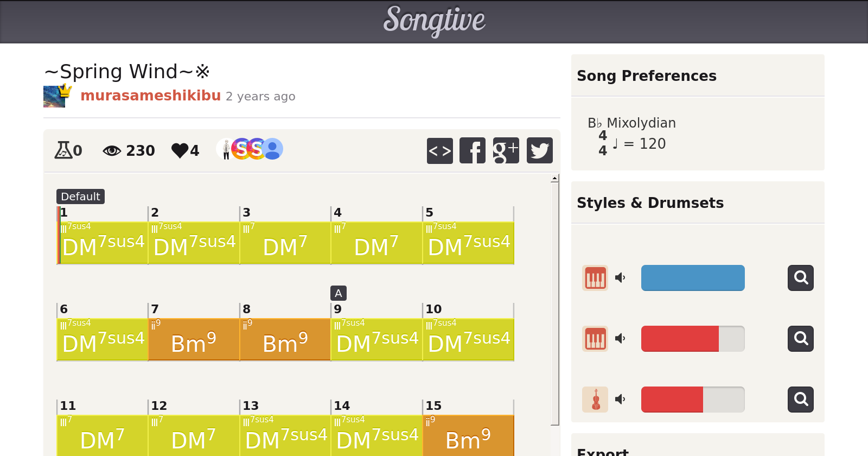Share song on Facebook
The image size is (868, 456).
tap(473, 150)
